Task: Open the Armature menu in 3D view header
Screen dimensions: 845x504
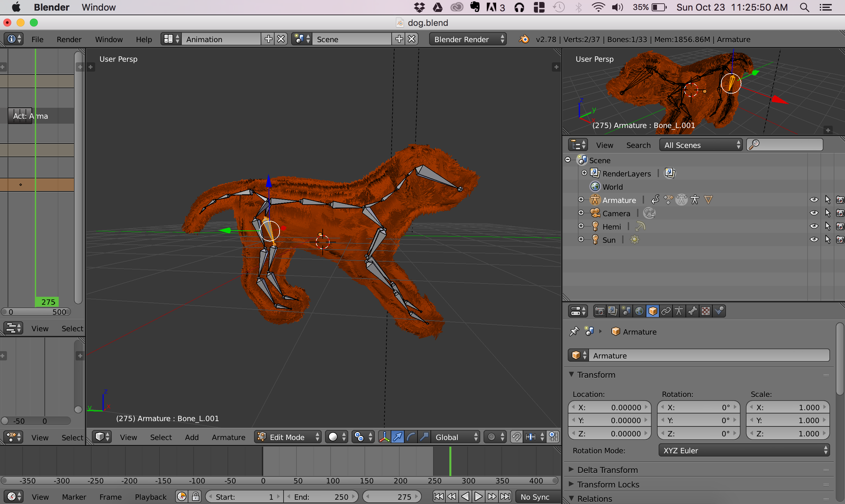Action: pos(228,437)
